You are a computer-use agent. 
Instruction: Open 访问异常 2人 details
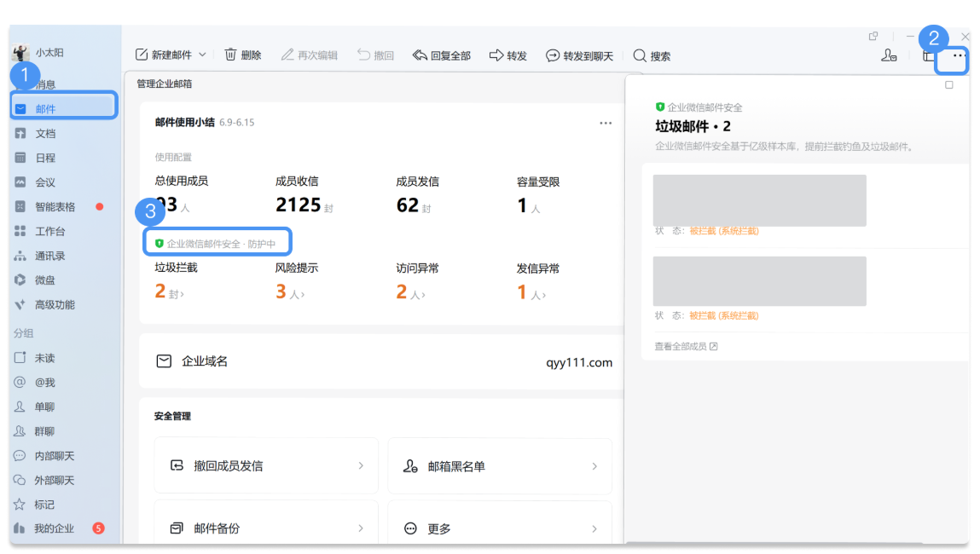pos(410,291)
